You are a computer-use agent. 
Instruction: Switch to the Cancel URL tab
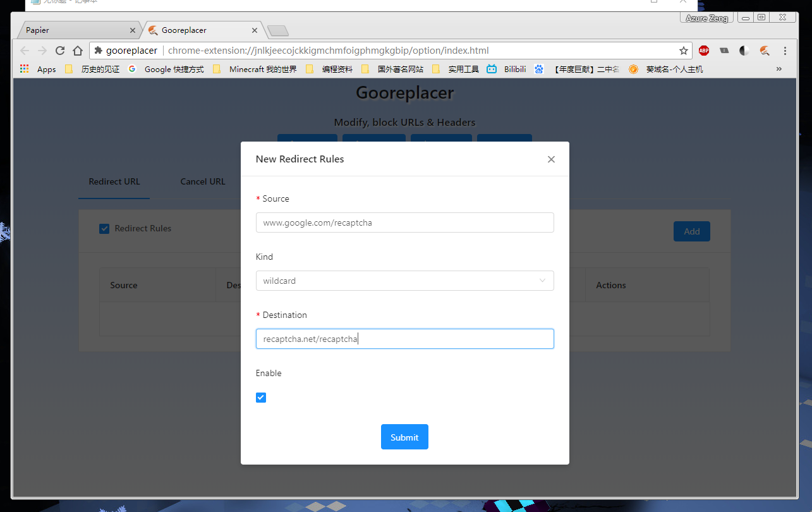pos(203,181)
